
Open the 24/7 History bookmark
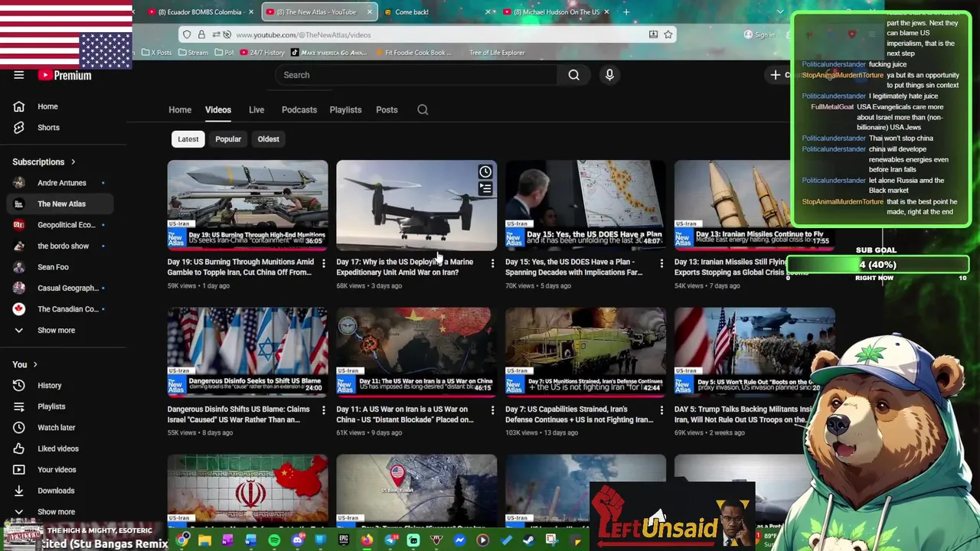click(x=262, y=53)
